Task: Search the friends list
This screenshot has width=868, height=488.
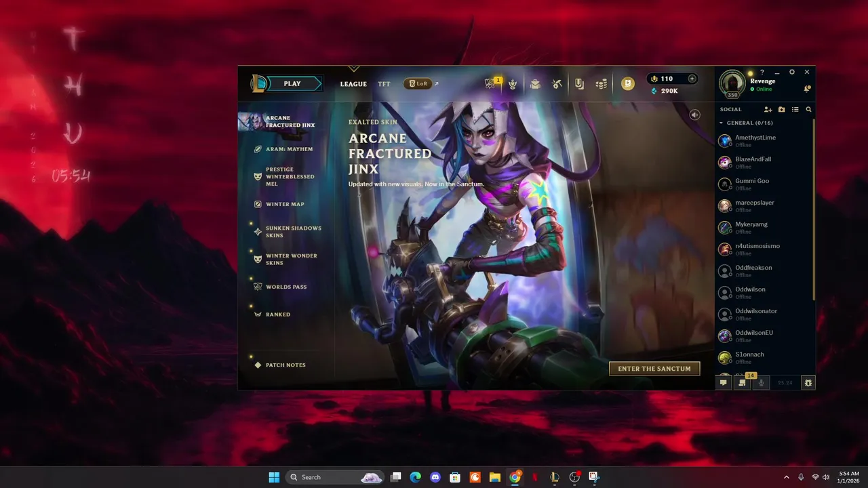Action: 808,109
